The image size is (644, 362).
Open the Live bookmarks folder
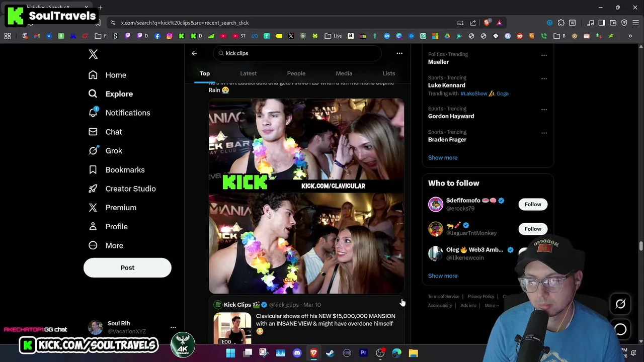tap(333, 36)
